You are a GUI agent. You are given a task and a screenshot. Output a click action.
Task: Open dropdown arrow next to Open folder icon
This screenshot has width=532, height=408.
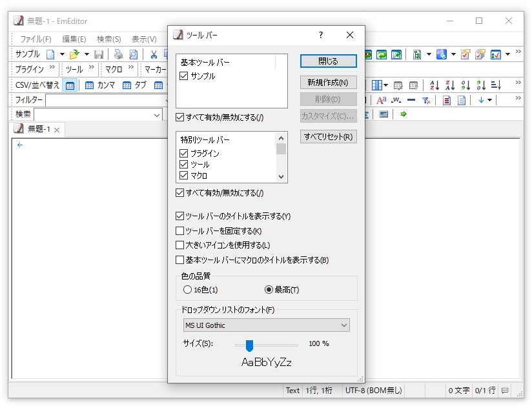(x=87, y=54)
